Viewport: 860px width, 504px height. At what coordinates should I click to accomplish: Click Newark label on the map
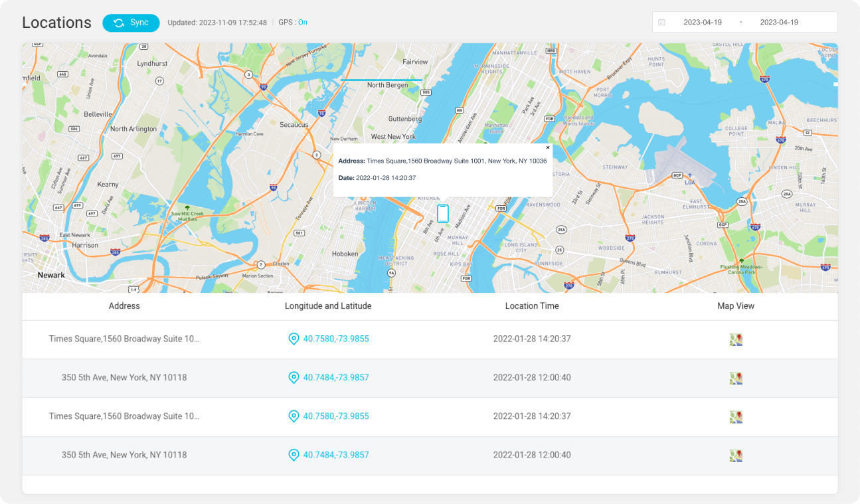(51, 275)
